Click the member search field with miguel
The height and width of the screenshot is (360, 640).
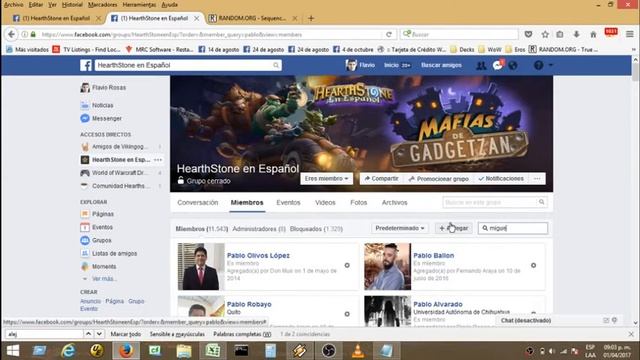point(513,228)
